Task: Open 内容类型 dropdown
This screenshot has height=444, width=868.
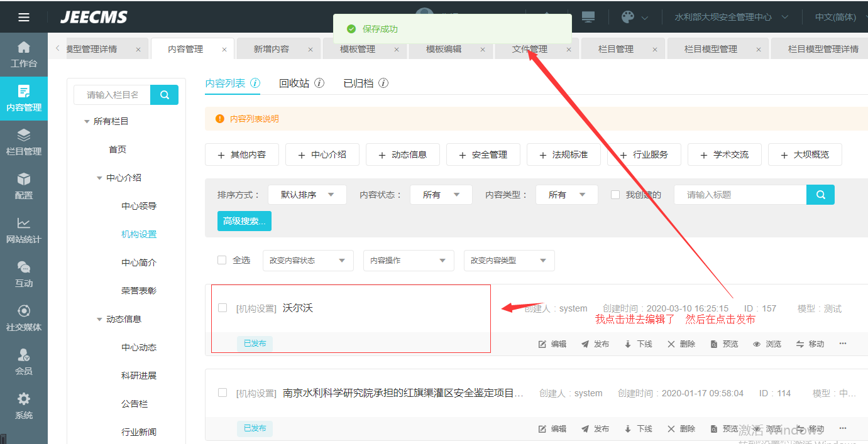Action: pyautogui.click(x=567, y=195)
